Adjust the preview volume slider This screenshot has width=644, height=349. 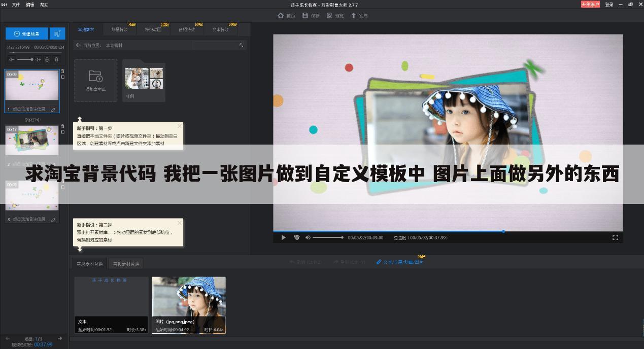click(328, 237)
